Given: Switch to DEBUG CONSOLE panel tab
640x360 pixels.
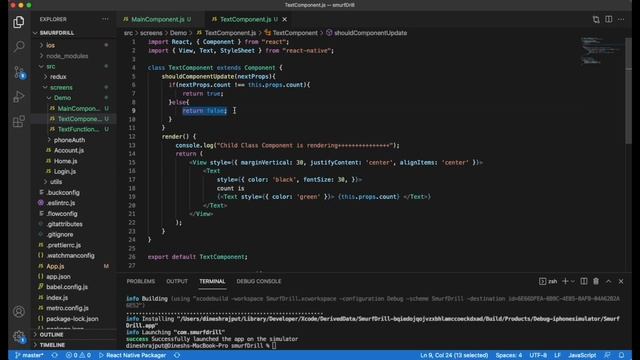Looking at the screenshot, I should [x=259, y=281].
